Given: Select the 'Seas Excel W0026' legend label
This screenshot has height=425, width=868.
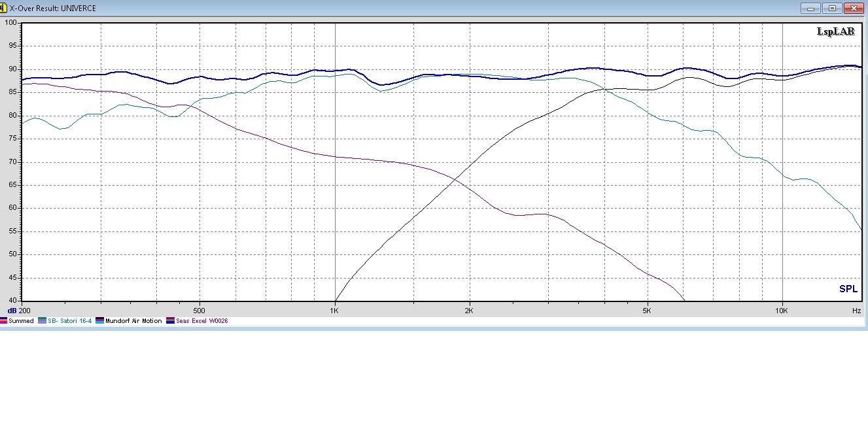Looking at the screenshot, I should 202,321.
